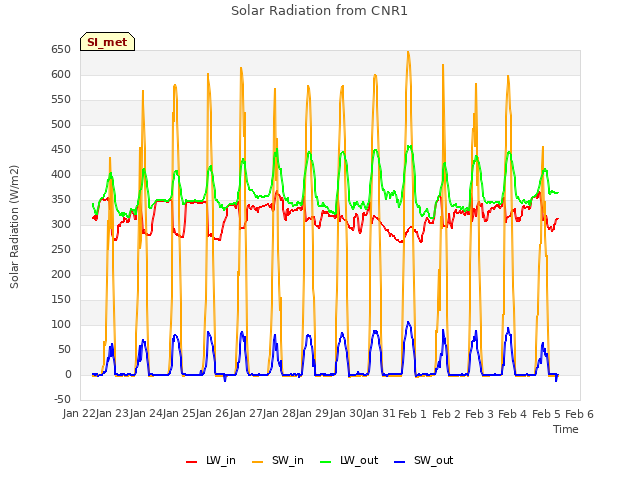This screenshot has width=640, height=480.
Task: Click the 450 y-axis tick label
Action: pos(61,150)
